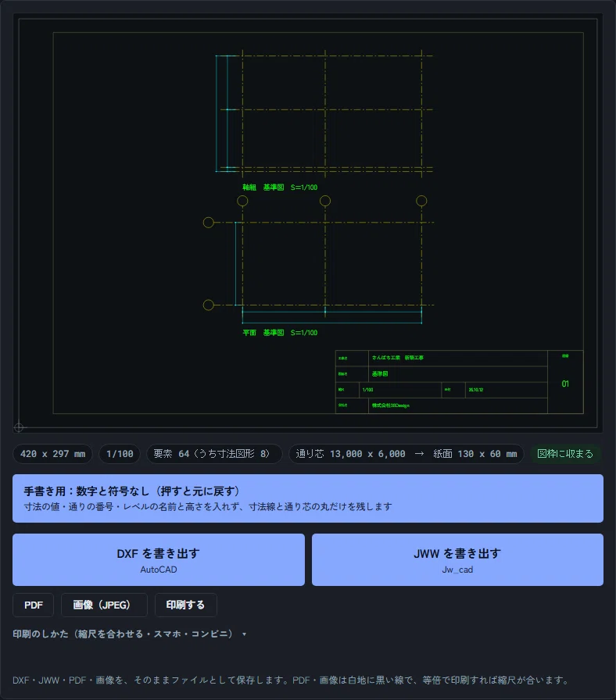This screenshot has width=616, height=700.
Task: Toggle the 手書き用 no-numbers mode button
Action: [x=308, y=498]
